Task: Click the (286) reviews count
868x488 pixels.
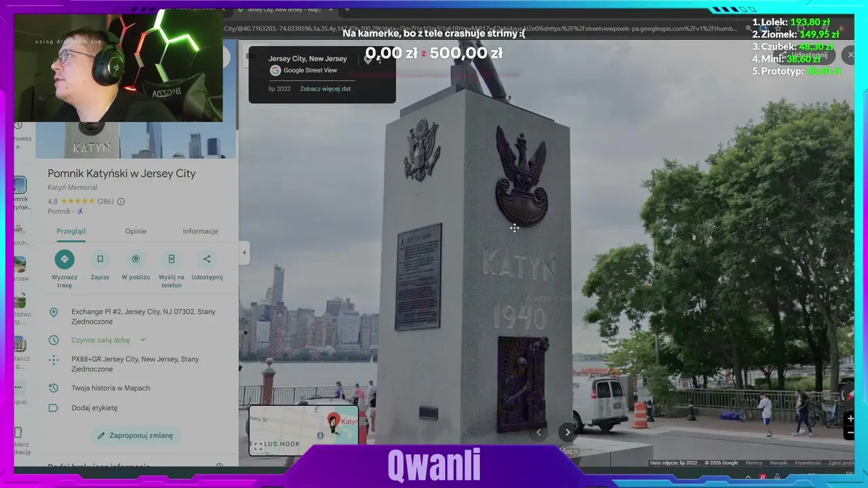Action: coord(106,201)
